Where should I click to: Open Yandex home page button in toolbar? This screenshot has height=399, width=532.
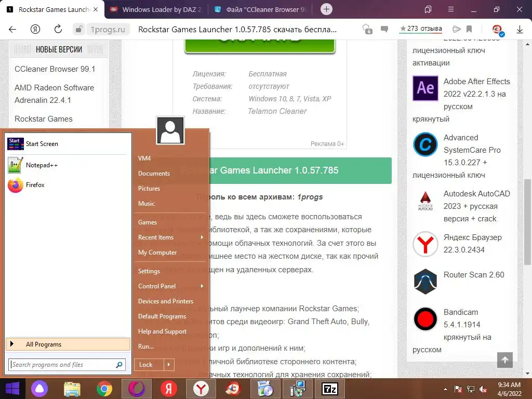coord(35,30)
